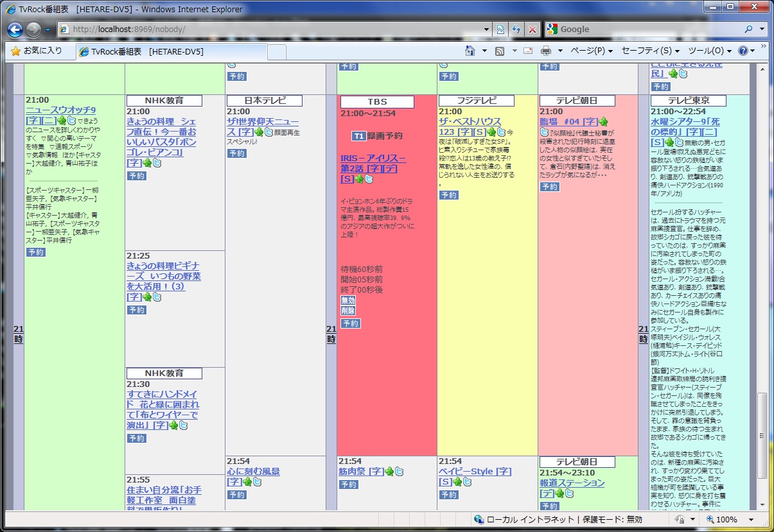
Task: Click the page vertical scrollbar thumb
Action: [762, 435]
